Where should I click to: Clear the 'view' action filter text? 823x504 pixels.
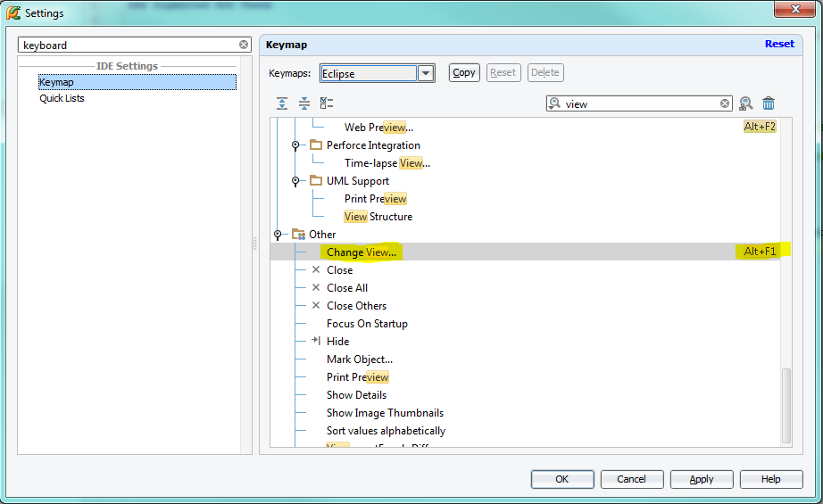724,103
